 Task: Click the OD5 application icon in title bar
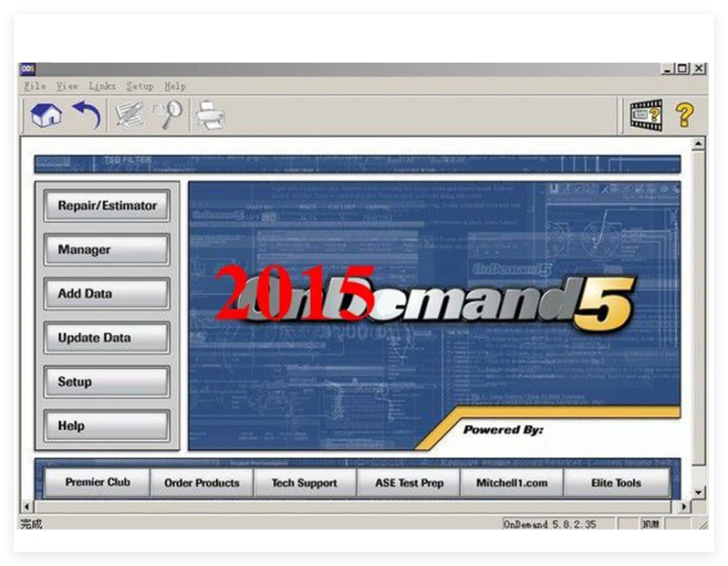pos(27,68)
